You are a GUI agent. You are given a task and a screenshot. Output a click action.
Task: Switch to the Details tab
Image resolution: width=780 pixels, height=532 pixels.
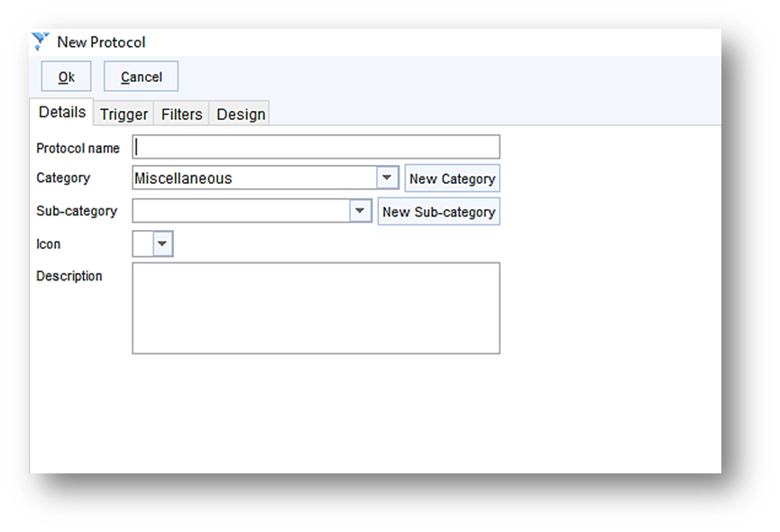[x=62, y=113]
